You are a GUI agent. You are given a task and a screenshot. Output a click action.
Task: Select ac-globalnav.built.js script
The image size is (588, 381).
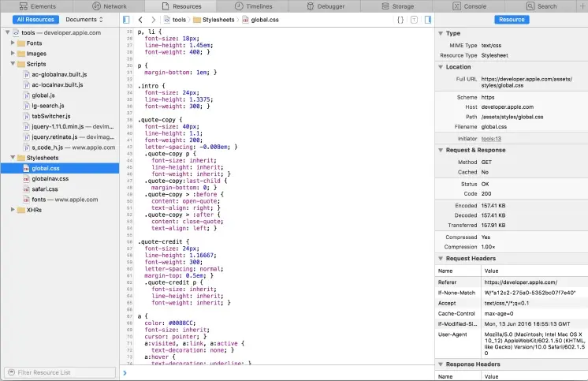point(60,74)
